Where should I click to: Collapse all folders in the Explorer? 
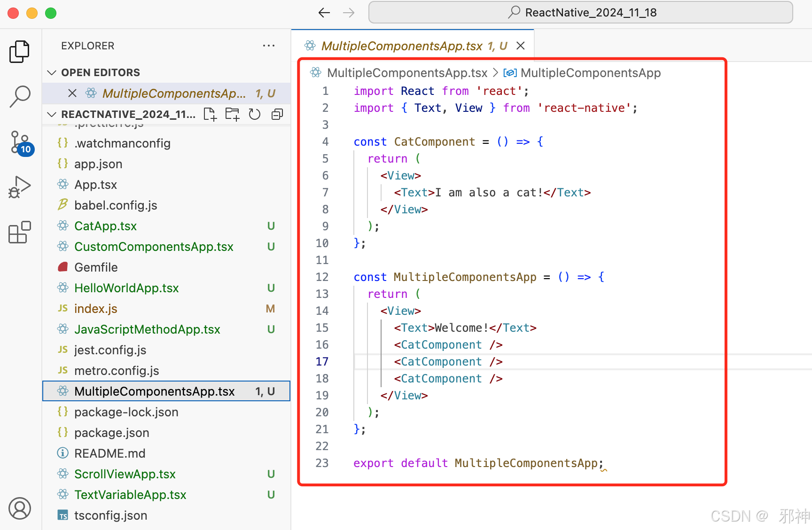pos(277,114)
